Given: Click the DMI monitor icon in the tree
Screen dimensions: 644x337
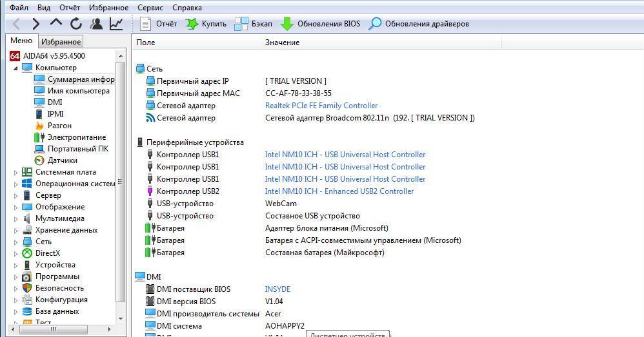Looking at the screenshot, I should pyautogui.click(x=39, y=102).
